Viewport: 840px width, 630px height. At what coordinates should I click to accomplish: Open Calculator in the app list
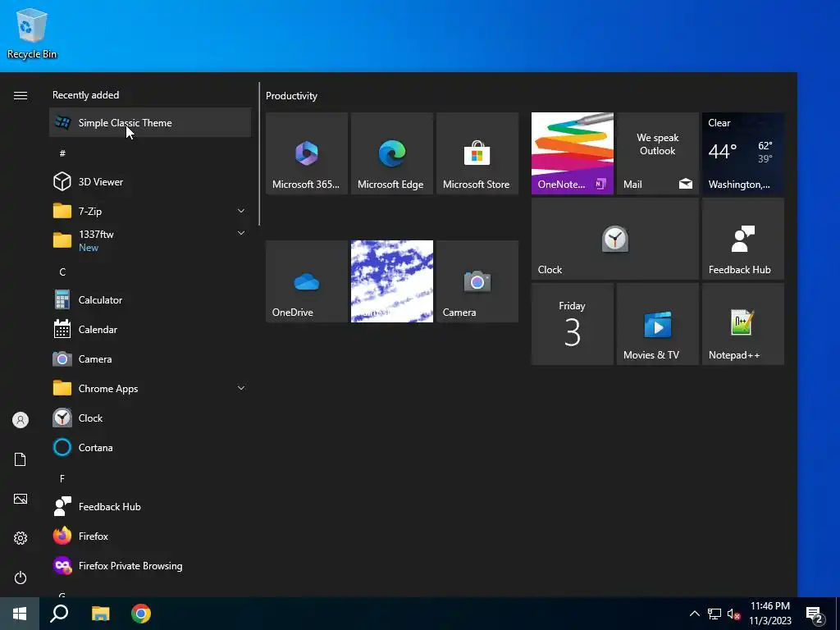[150, 300]
